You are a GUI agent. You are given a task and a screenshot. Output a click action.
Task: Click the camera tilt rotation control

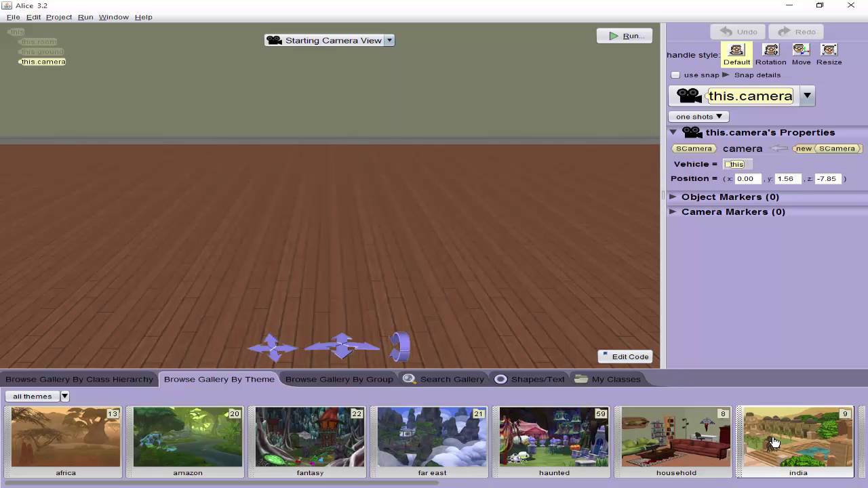[x=400, y=346]
